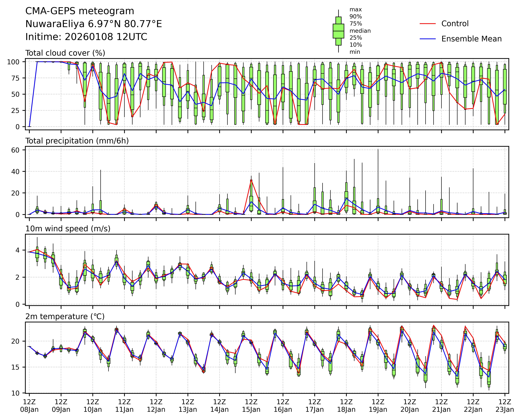
Task: Click the '12Z 15Jan' x-axis label
Action: [251, 406]
